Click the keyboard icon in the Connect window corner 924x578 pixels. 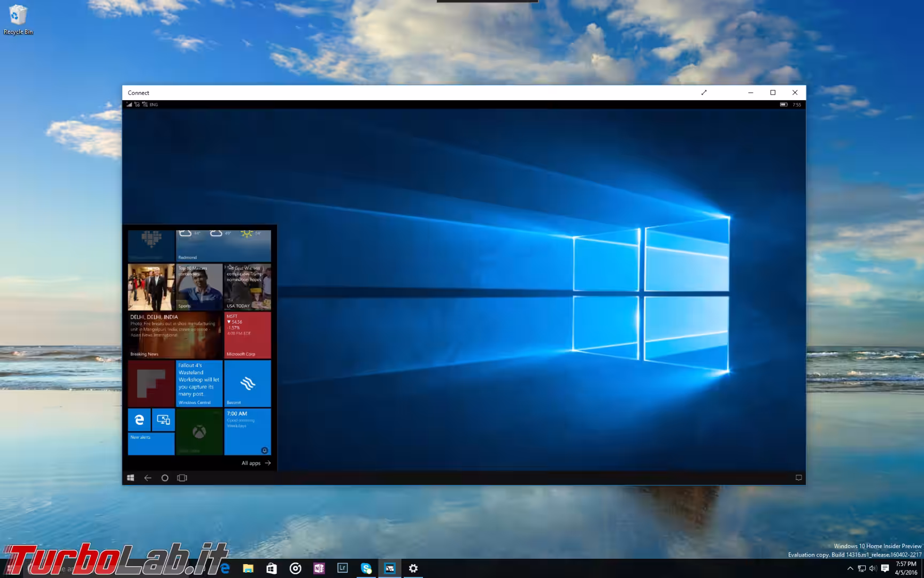coord(799,477)
